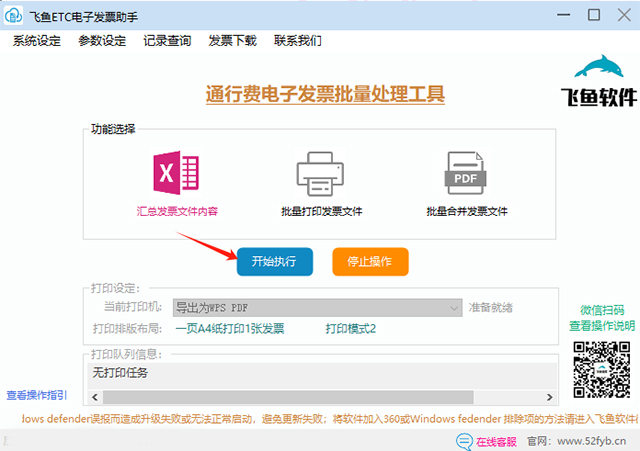
Task: Minimize the 飞鱼ETC电子发票助手 window
Action: [564, 15]
